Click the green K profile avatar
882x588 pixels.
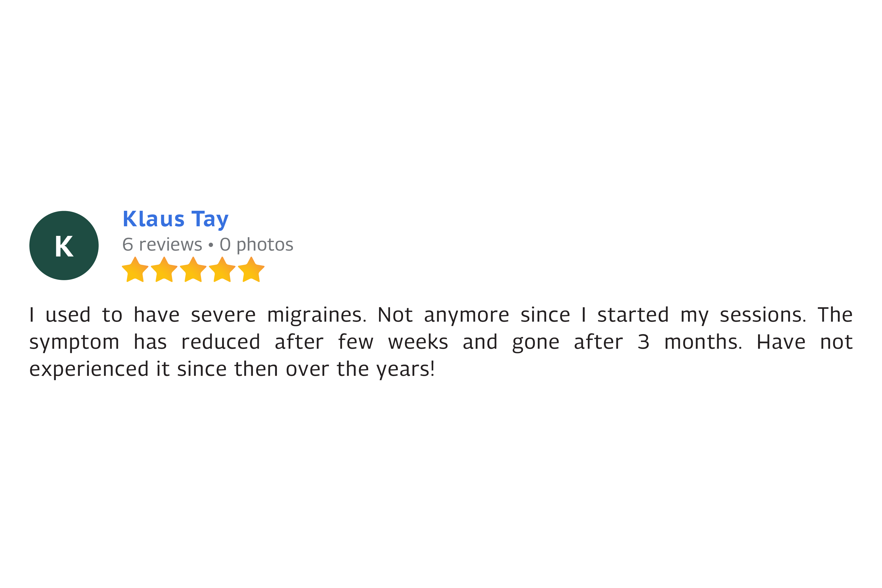click(64, 246)
